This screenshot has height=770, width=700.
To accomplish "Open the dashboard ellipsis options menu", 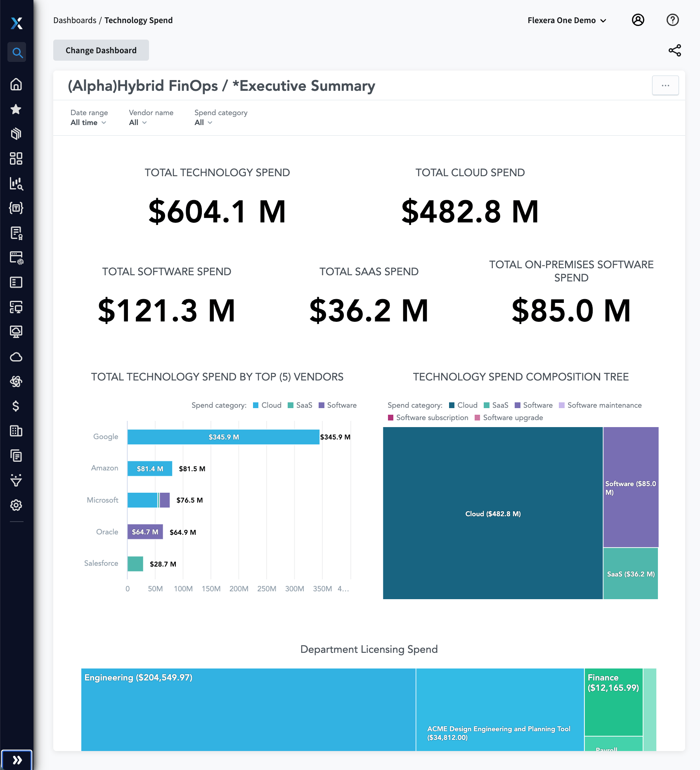I will coord(665,85).
